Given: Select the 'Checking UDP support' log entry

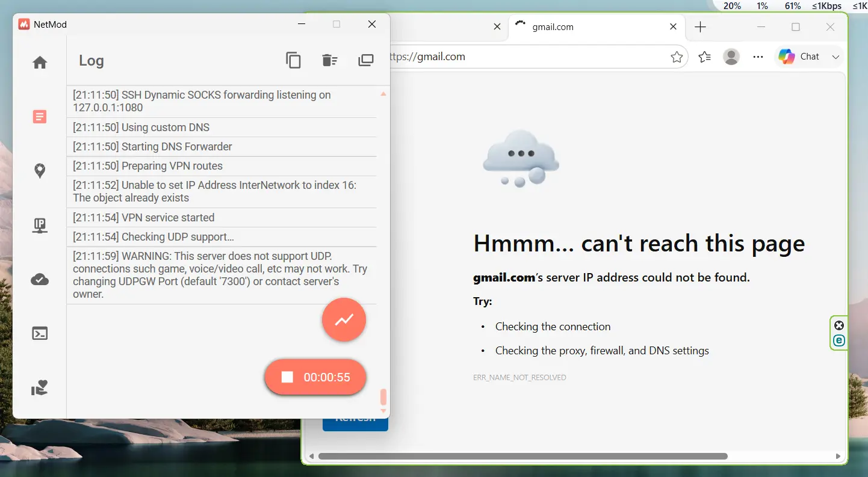Looking at the screenshot, I should click(x=222, y=237).
